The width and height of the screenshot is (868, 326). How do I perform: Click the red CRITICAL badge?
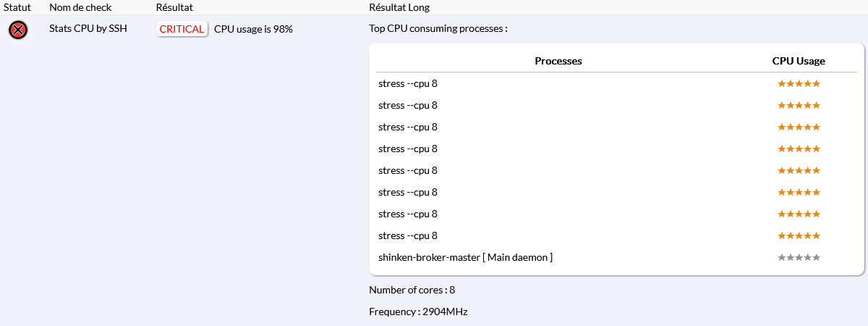coord(182,29)
